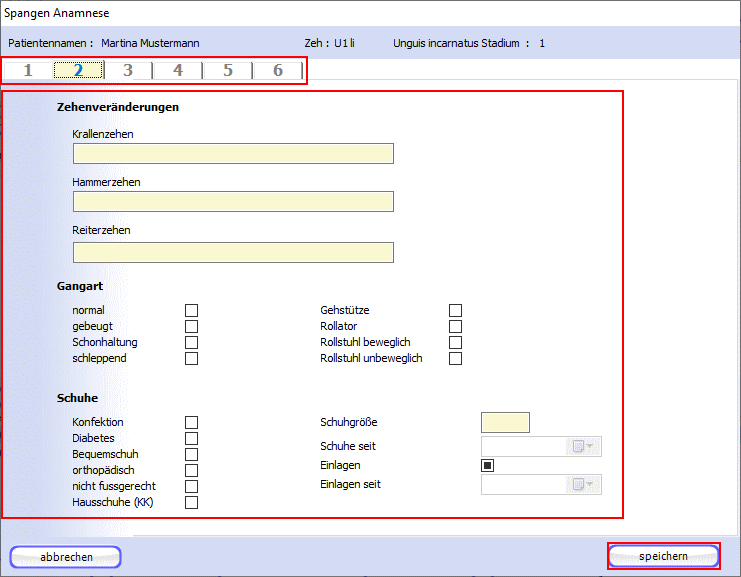Screen dimensions: 741x577
Task: Tick the Rollstuhl unbeweglich checkbox
Action: tap(456, 359)
